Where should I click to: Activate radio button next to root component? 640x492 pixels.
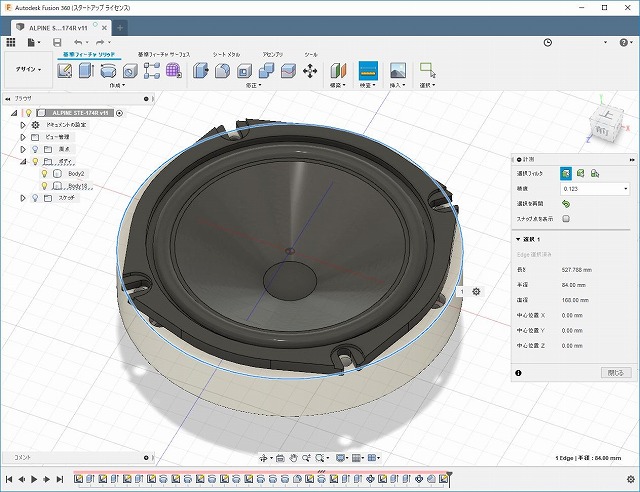pos(119,113)
